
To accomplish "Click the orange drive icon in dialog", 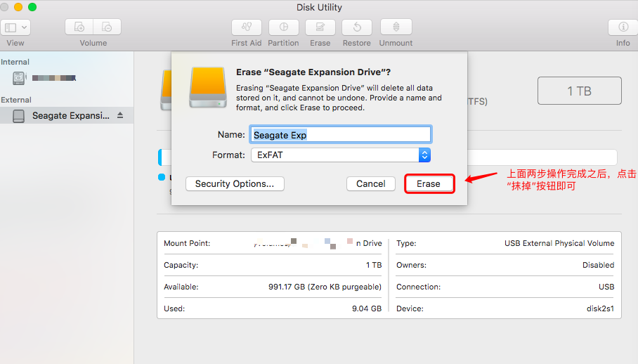I will [x=208, y=87].
